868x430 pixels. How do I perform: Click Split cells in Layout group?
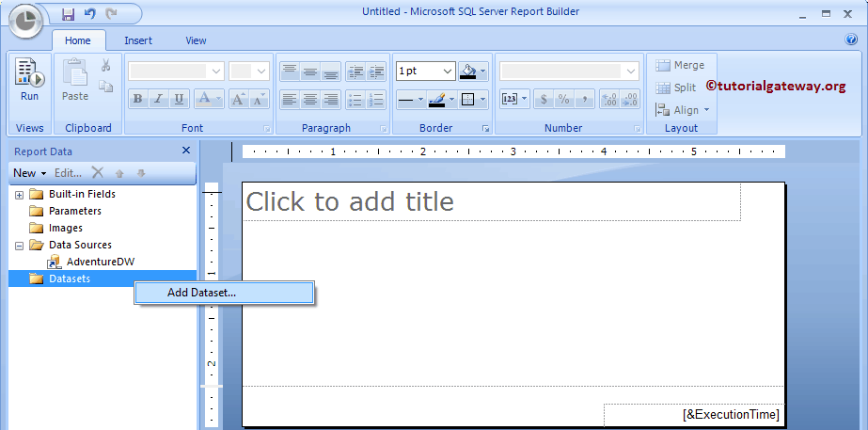point(676,88)
